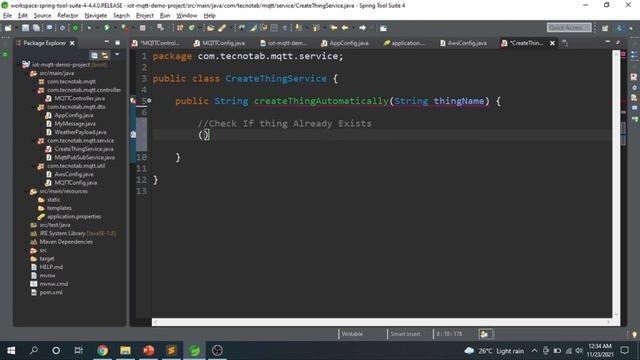This screenshot has height=360, width=640.
Task: Open File Explorer from the taskbar
Action: point(125,350)
